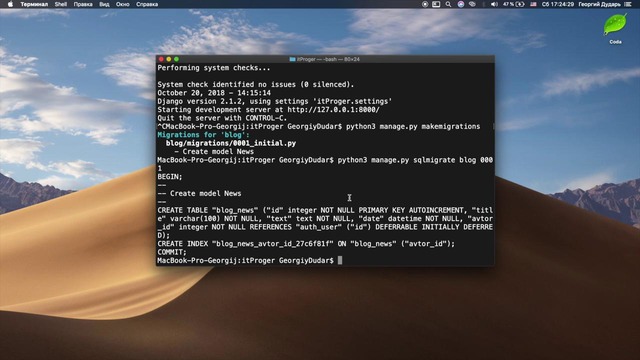Open the Окно menu
The width and height of the screenshot is (640, 360).
tap(122, 4)
